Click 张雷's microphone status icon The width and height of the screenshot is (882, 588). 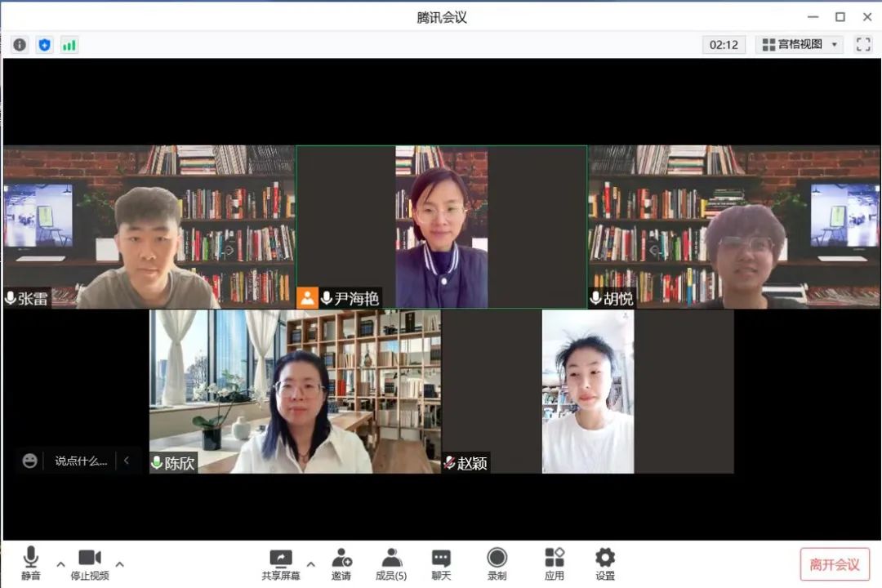coord(10,297)
